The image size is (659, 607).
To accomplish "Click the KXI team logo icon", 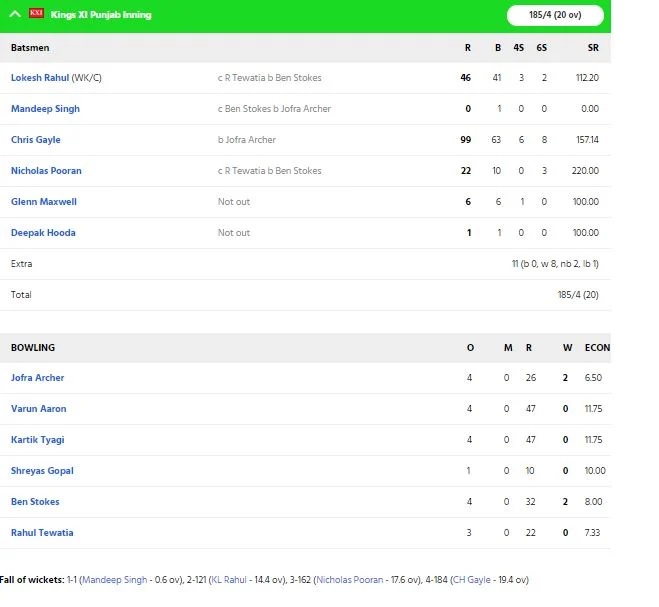I will click(x=36, y=13).
